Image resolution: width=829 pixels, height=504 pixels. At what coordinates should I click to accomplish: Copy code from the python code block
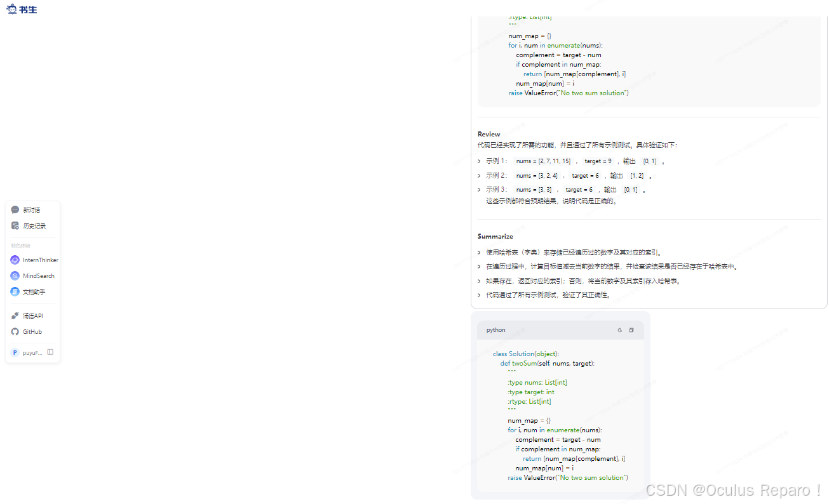coord(631,330)
